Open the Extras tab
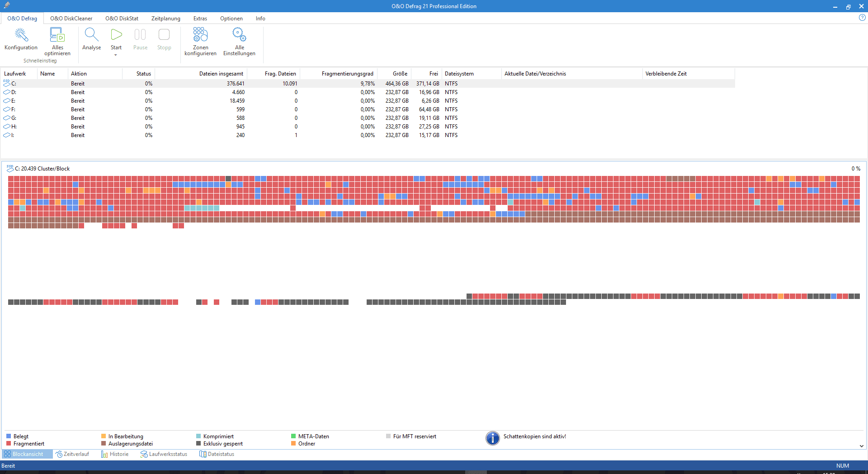This screenshot has height=474, width=868. click(200, 19)
